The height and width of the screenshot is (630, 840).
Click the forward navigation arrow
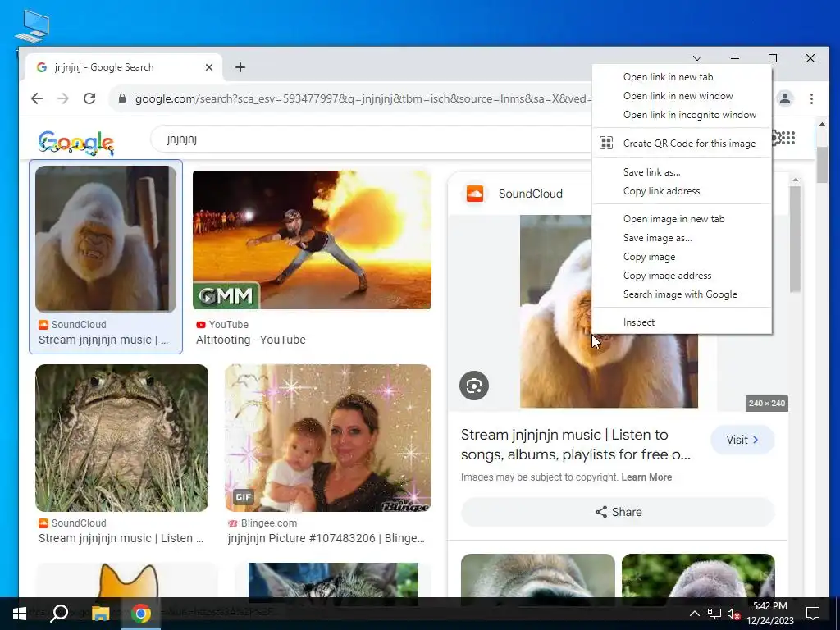63,98
